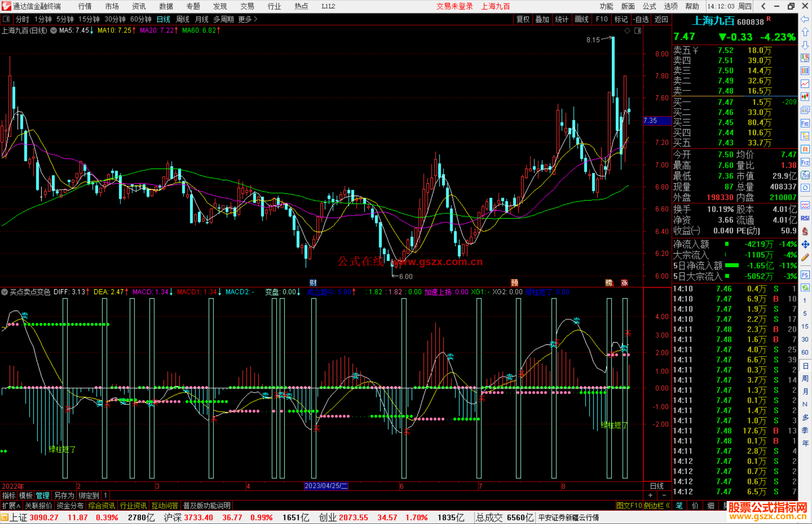The width and height of the screenshot is (812, 524).
Task: Open the formula f(x) icon in sidebar
Action: pyautogui.click(x=805, y=175)
